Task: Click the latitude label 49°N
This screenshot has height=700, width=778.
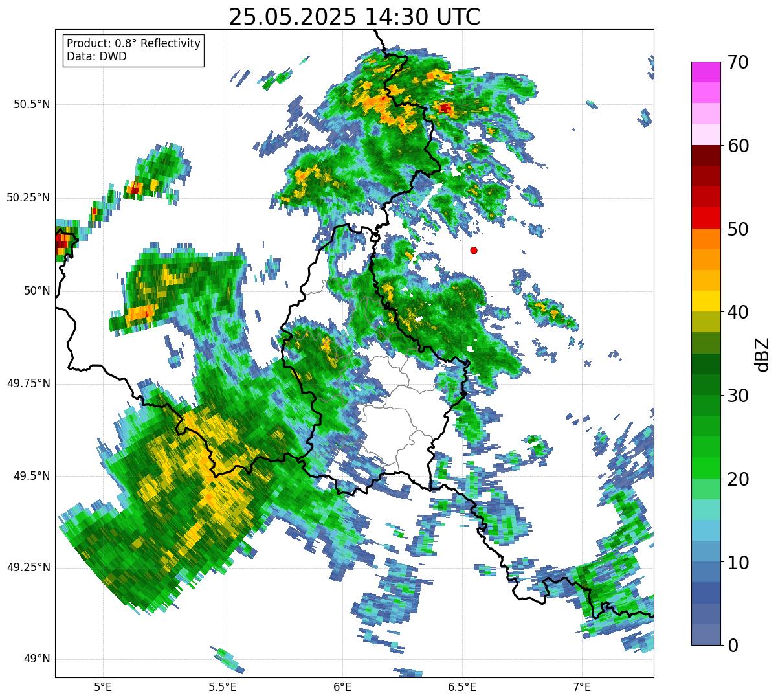Action: coord(37,659)
